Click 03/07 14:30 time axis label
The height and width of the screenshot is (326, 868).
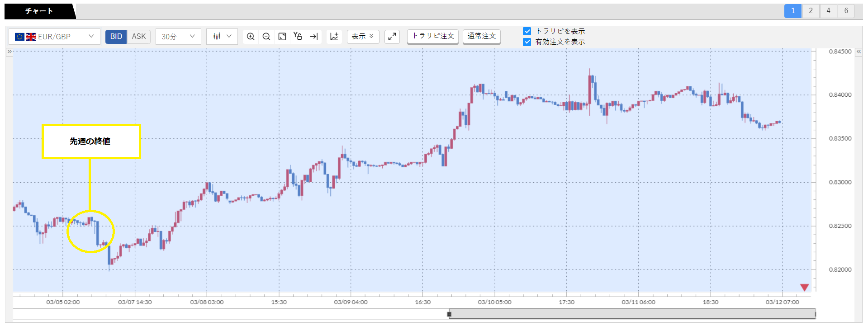[135, 302]
